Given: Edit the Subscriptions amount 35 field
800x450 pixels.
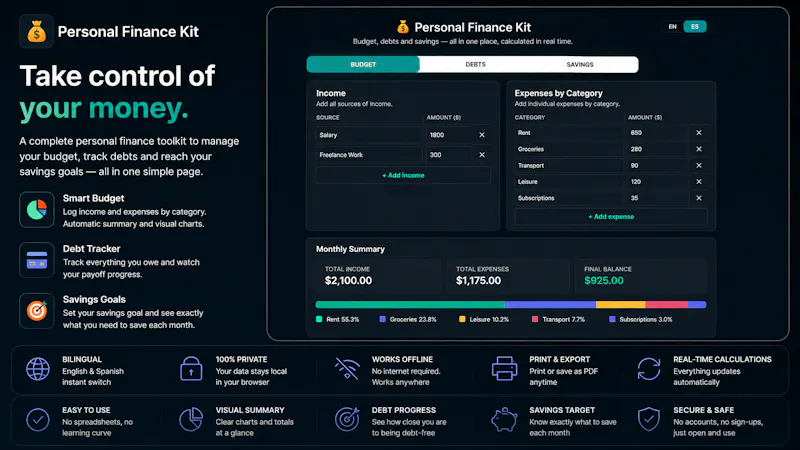Looking at the screenshot, I should pyautogui.click(x=657, y=198).
